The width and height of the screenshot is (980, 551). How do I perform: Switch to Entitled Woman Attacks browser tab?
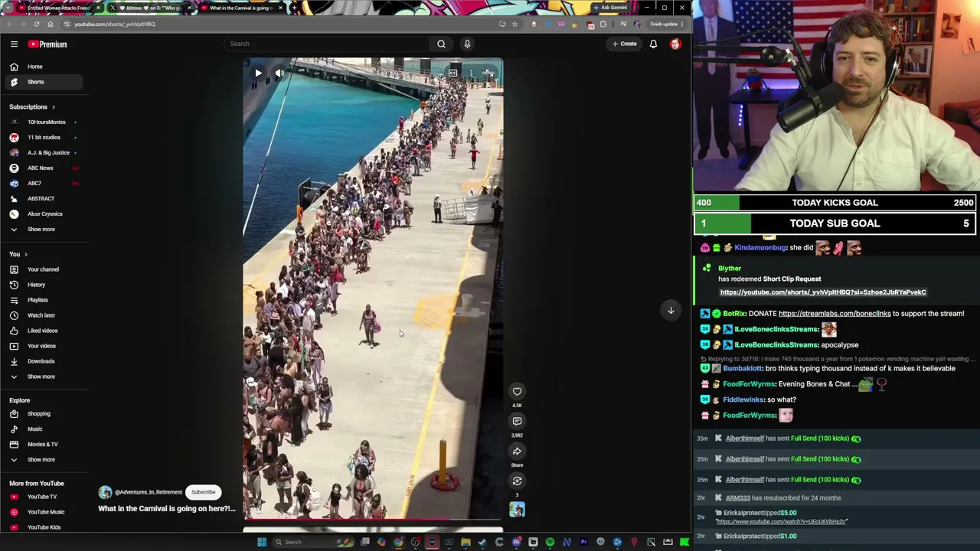coord(58,8)
